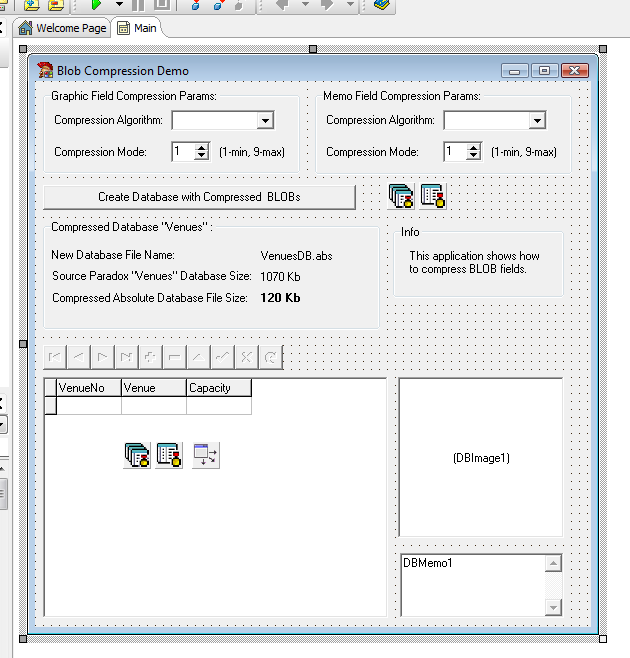The height and width of the screenshot is (658, 630).
Task: Click the Capacity column header in grid
Action: (218, 388)
